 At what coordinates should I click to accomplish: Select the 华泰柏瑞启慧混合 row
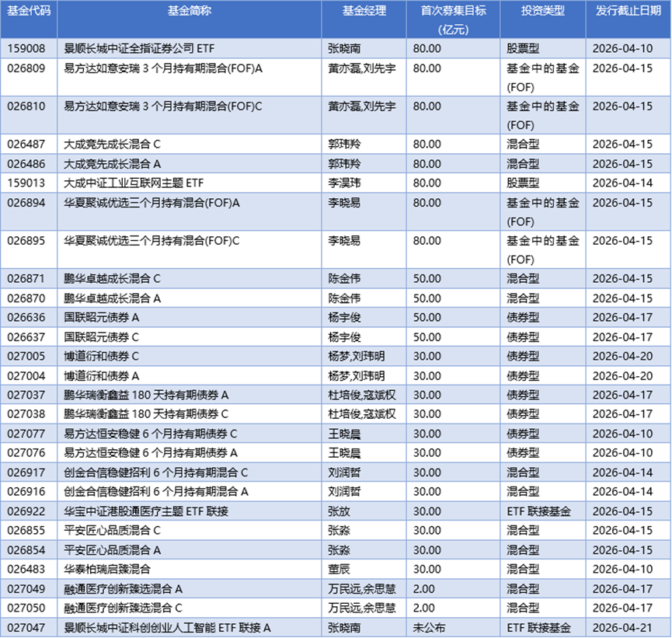point(109,570)
